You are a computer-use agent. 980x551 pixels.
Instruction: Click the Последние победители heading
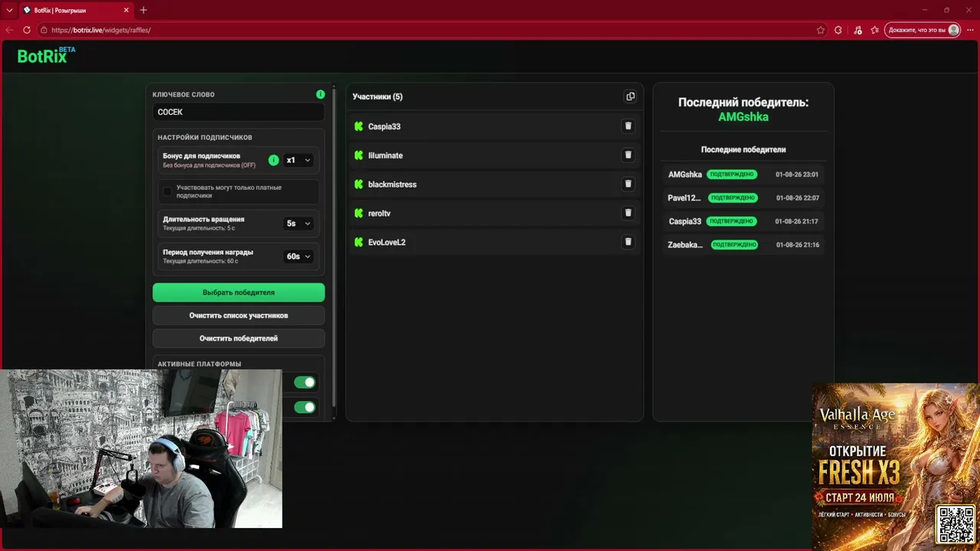coord(743,149)
